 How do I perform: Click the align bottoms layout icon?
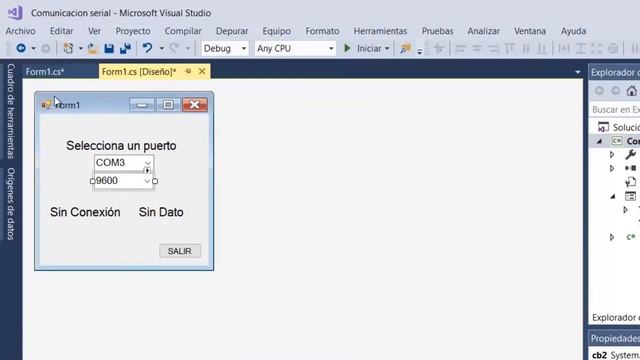coord(542,49)
